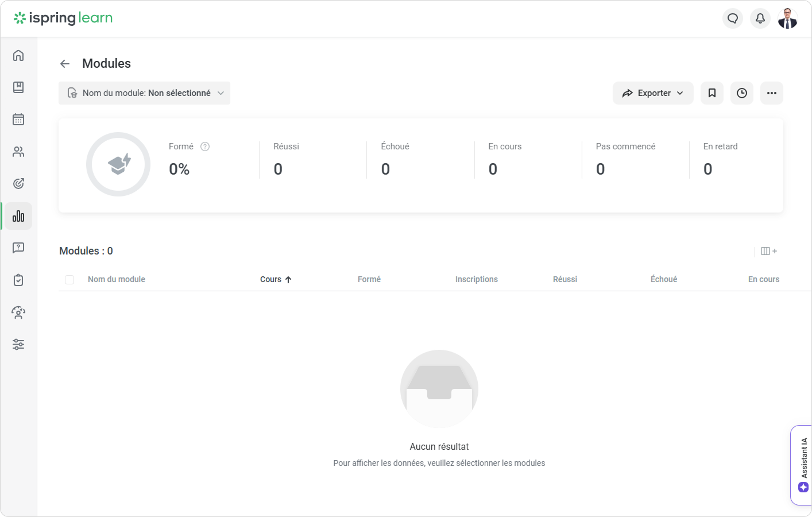The width and height of the screenshot is (812, 517).
Task: Open notifications bell icon
Action: 760,18
